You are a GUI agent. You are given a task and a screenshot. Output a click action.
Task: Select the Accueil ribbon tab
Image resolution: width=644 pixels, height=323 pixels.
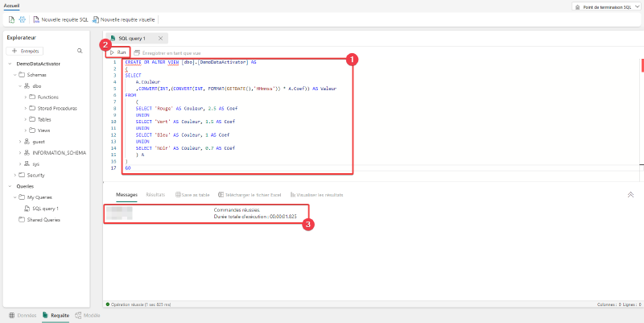click(11, 5)
